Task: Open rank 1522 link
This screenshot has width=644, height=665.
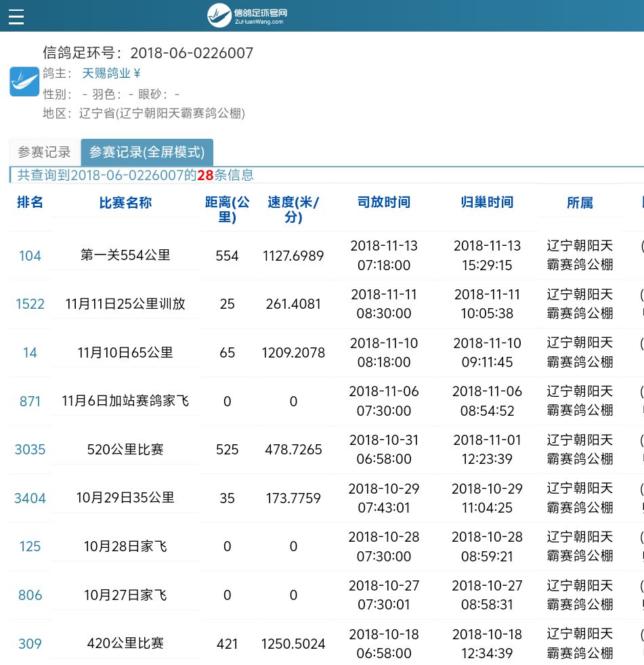Action: tap(30, 304)
